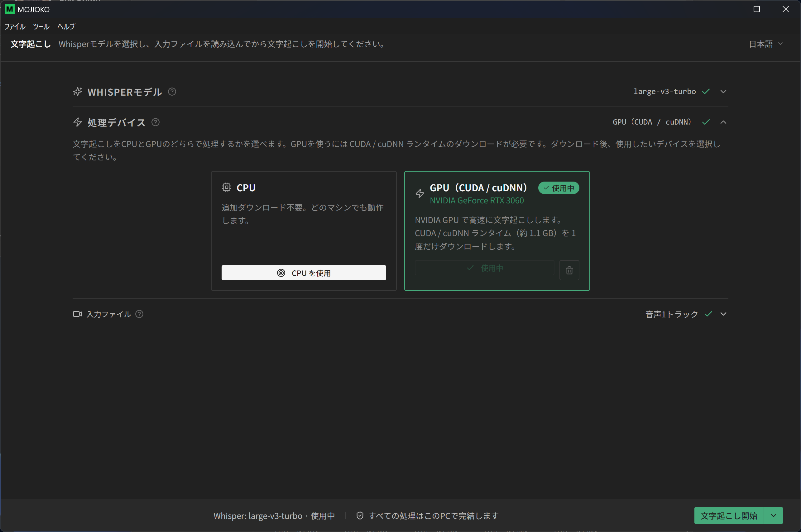Click the green checkmark beside large-v3-turbo
This screenshot has width=801, height=532.
[x=706, y=91]
